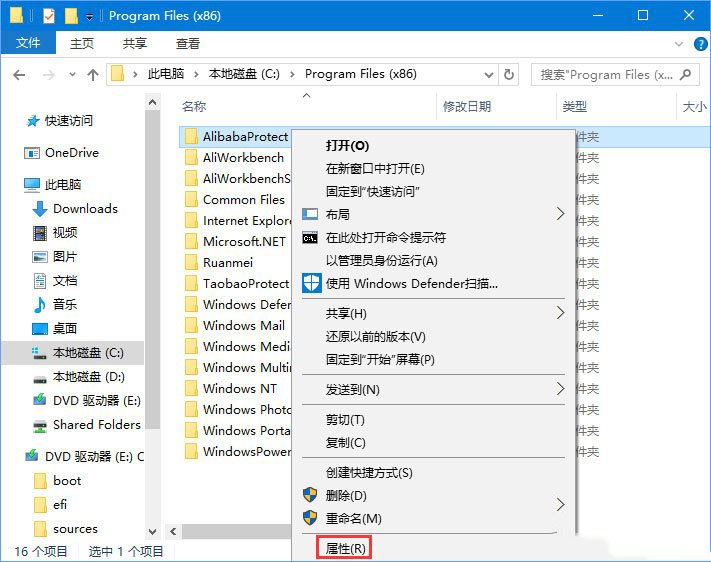Open the address bar history dropdown
711x562 pixels.
(x=489, y=74)
